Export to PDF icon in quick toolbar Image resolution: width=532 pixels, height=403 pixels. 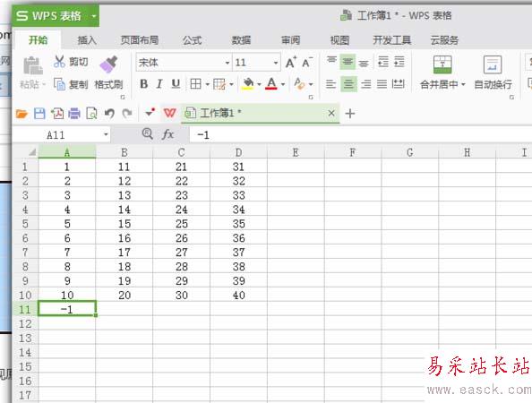tap(57, 114)
